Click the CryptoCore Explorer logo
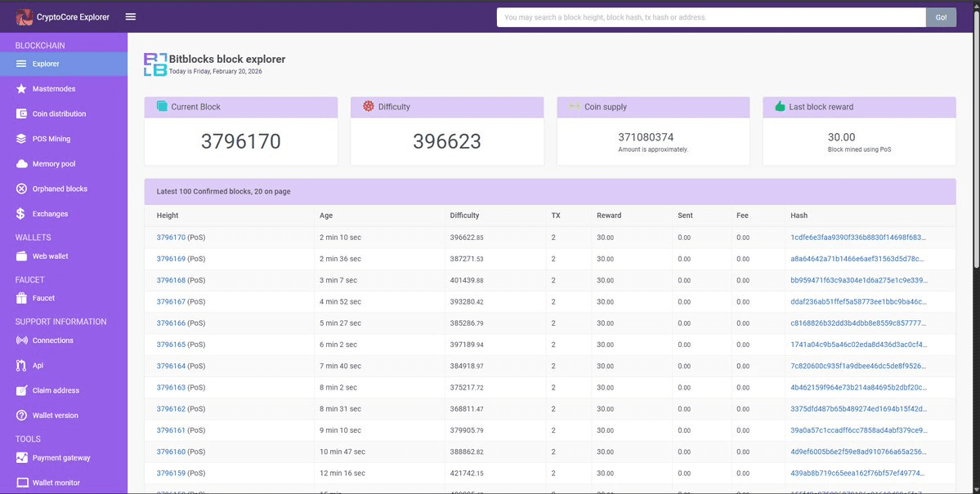Screen dimensions: 980x494 coord(24,17)
